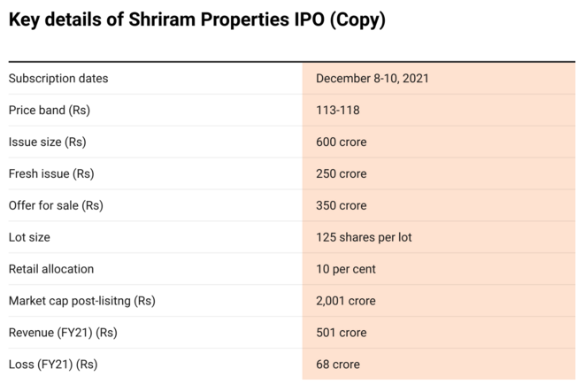Click the 250 crore value cell
584x392 pixels.
pos(341,173)
